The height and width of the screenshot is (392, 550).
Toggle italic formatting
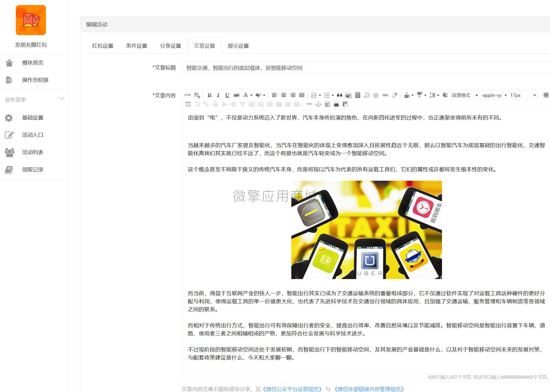pyautogui.click(x=218, y=95)
